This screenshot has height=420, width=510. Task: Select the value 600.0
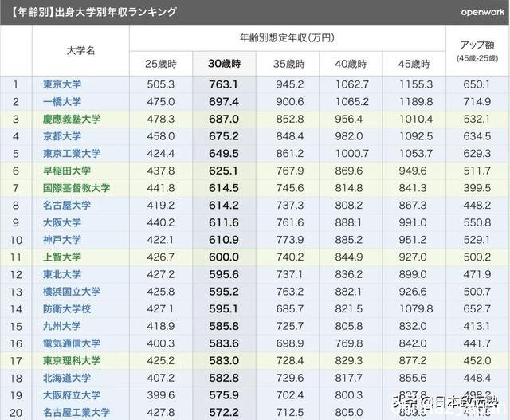pyautogui.click(x=224, y=257)
